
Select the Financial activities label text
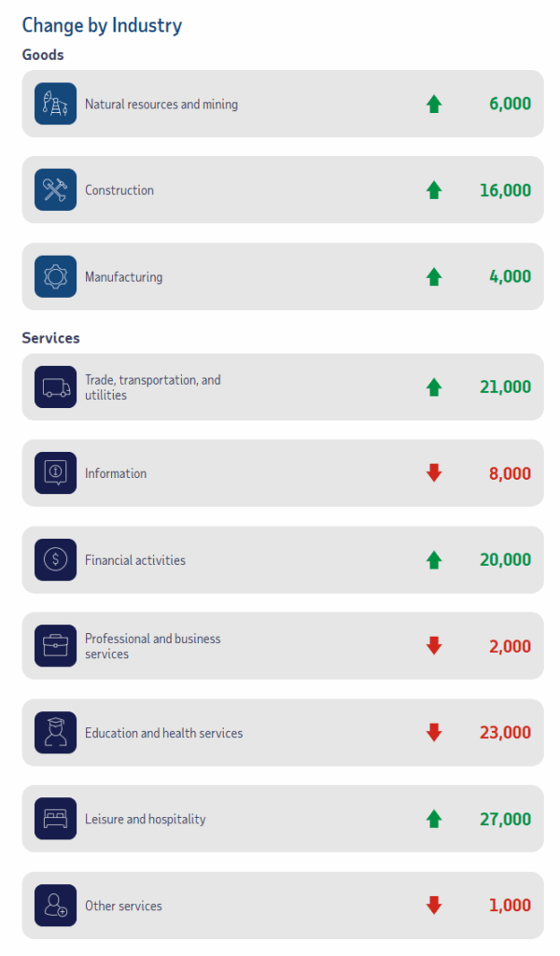[x=135, y=560]
